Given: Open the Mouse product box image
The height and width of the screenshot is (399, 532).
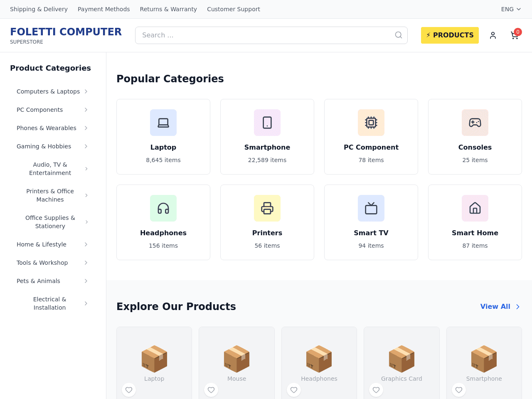Looking at the screenshot, I should pyautogui.click(x=236, y=359).
